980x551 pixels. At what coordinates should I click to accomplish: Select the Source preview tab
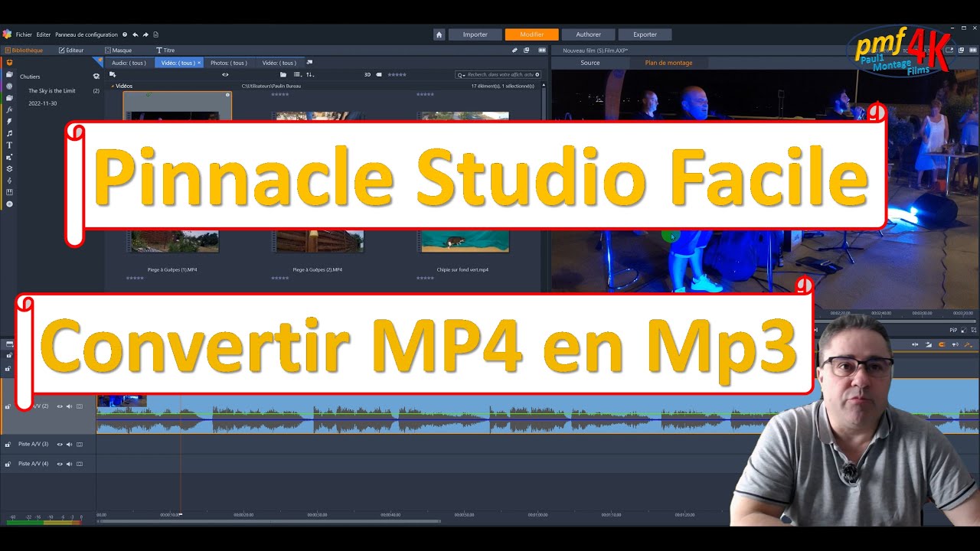point(590,63)
